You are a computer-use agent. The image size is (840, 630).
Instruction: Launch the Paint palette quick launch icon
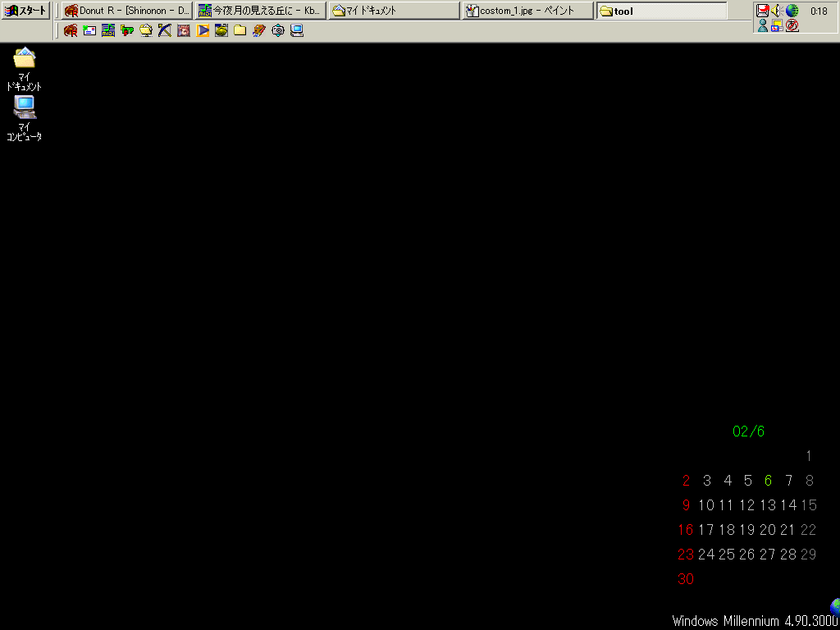pyautogui.click(x=258, y=30)
